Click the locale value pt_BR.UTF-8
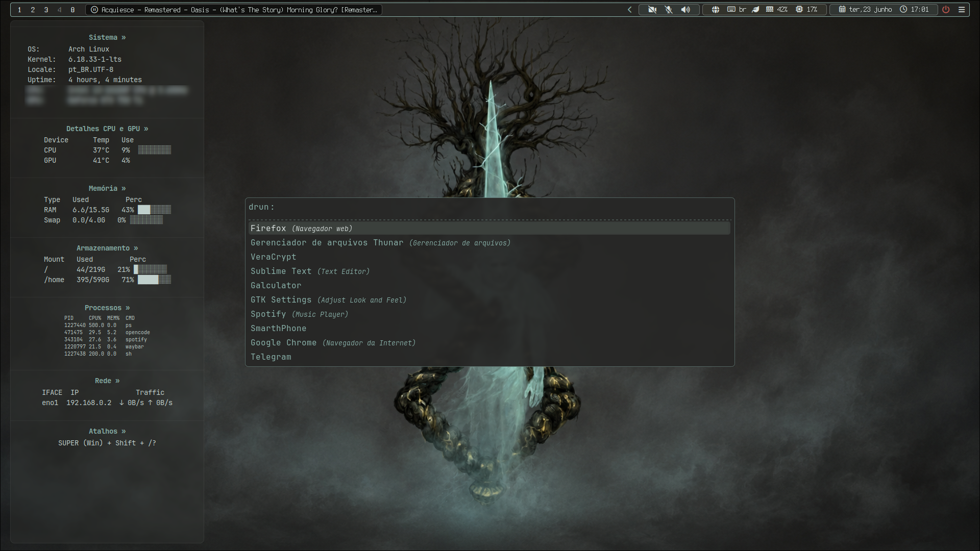The image size is (980, 551). 91,69
